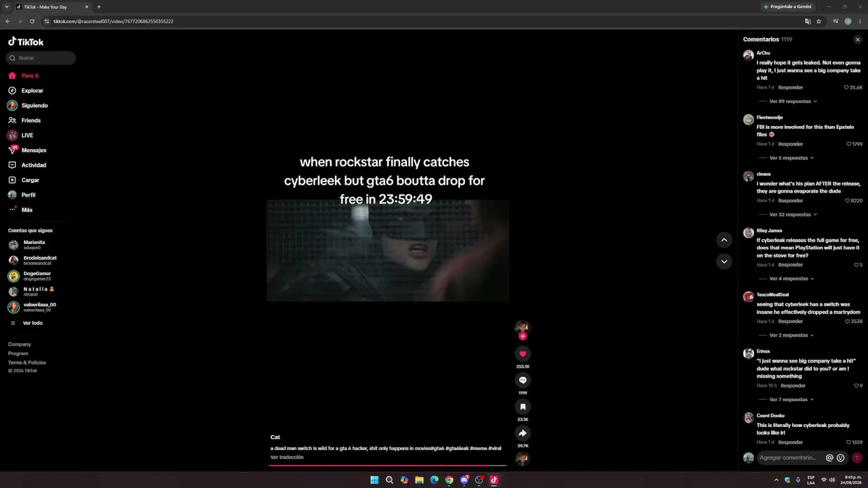868x488 pixels.
Task: Click the Pregúntale a Gemini button
Action: click(787, 7)
